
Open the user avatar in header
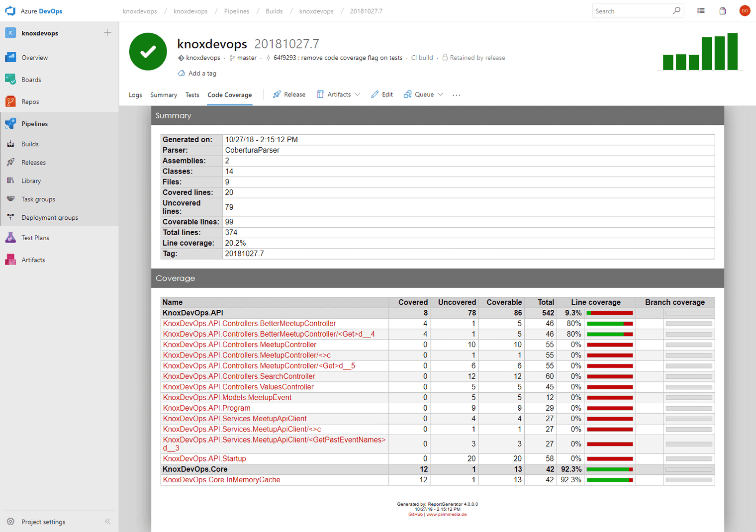tap(745, 11)
